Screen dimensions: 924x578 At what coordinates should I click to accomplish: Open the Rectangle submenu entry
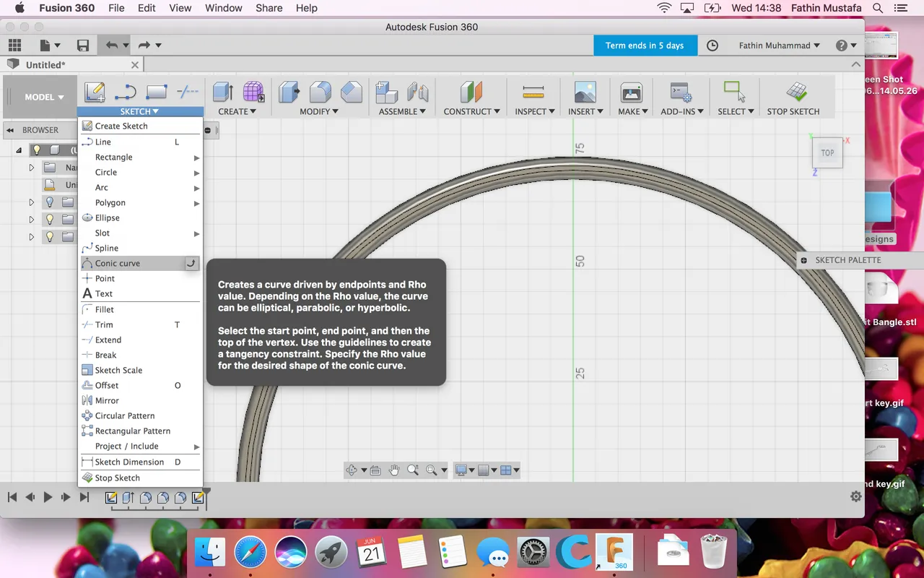pyautogui.click(x=140, y=157)
